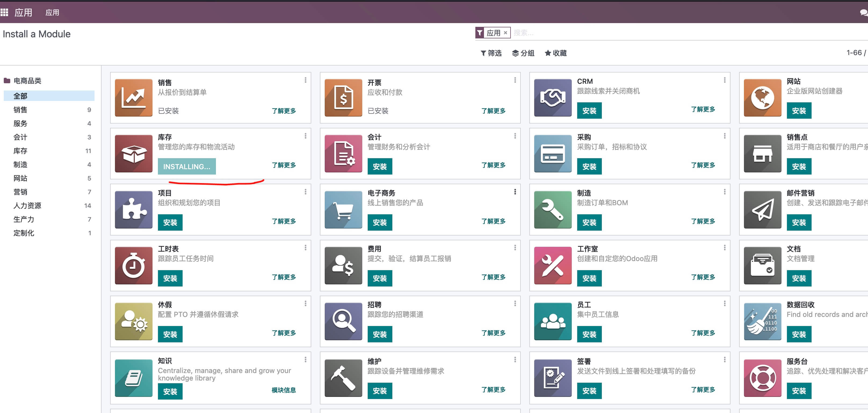Click the Email Marketing paper plane icon
This screenshot has height=413, width=868.
point(762,209)
